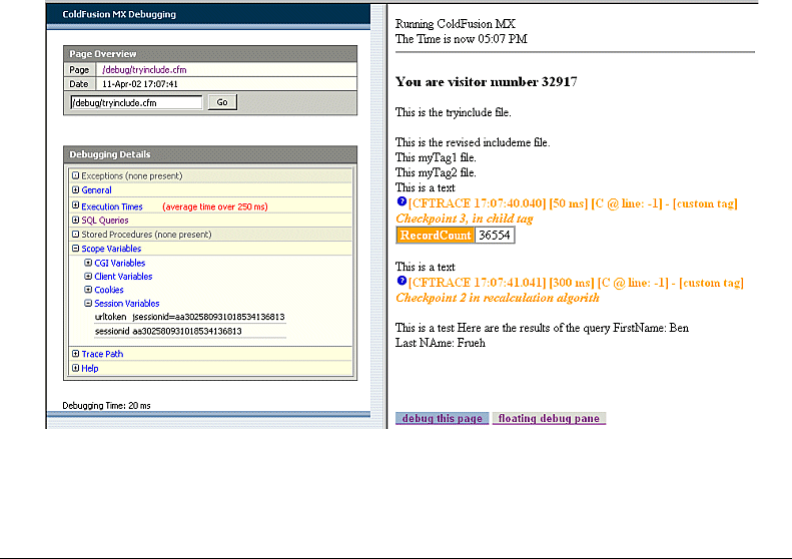Screen dimensions: 792x559
Task: Expand CGI Variables plus icon
Action: click(x=88, y=263)
